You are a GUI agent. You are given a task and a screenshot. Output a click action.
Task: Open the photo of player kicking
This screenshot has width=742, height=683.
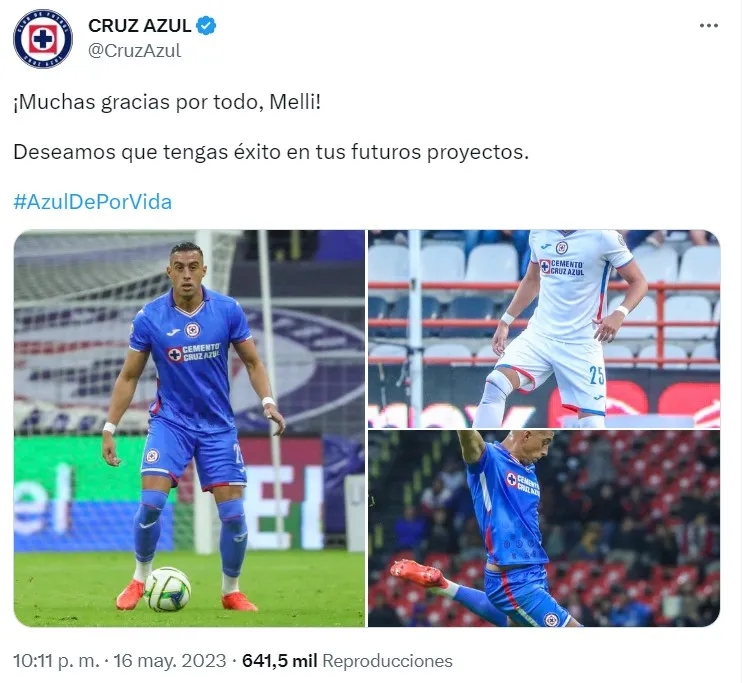(544, 529)
